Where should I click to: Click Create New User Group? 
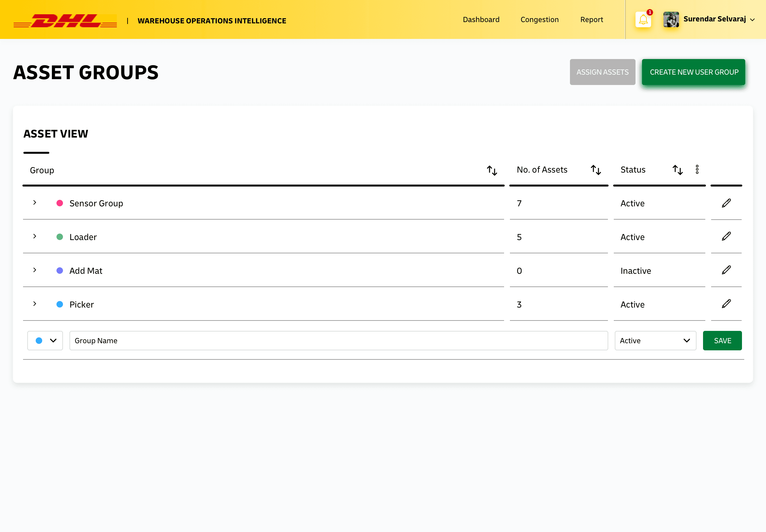pyautogui.click(x=693, y=72)
